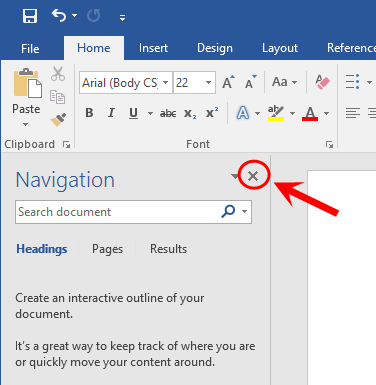
Task: Open underline style dropdown arrow
Action: pyautogui.click(x=150, y=113)
